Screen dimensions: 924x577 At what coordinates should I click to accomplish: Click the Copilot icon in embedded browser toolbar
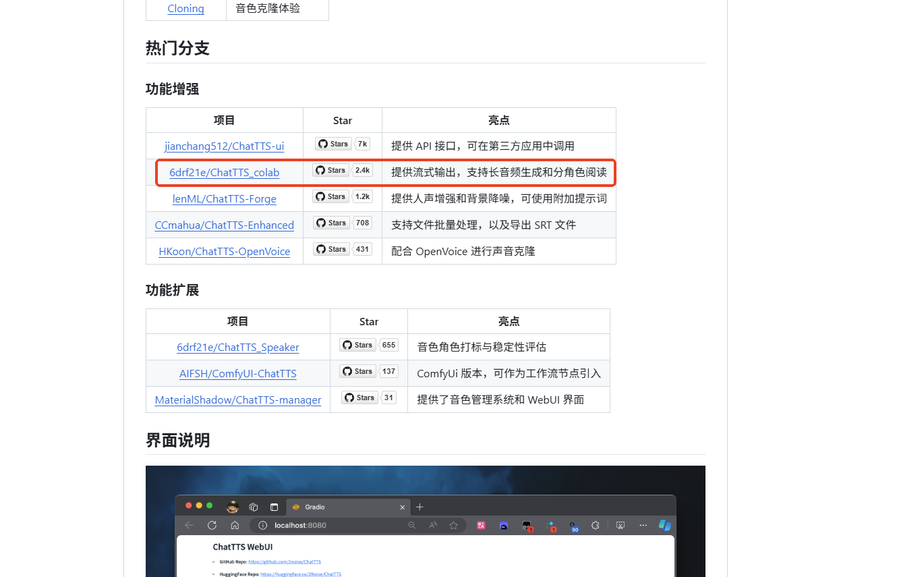665,525
